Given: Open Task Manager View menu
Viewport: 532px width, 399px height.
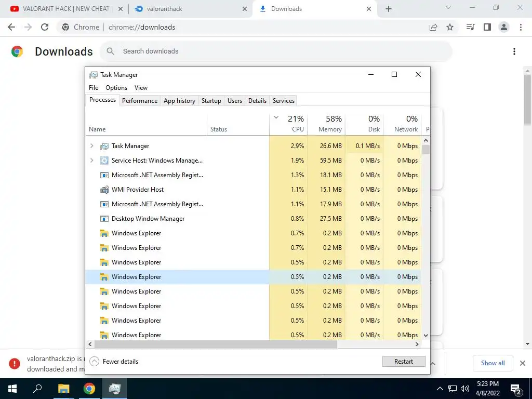Looking at the screenshot, I should (x=141, y=87).
